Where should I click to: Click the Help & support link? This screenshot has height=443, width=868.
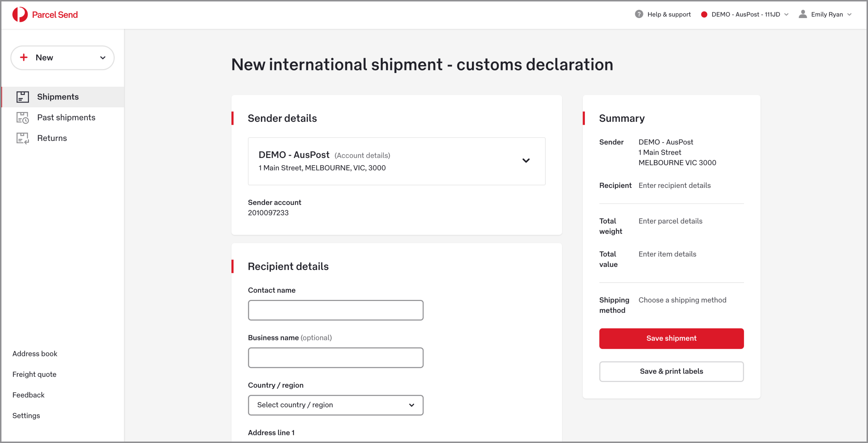click(x=669, y=14)
